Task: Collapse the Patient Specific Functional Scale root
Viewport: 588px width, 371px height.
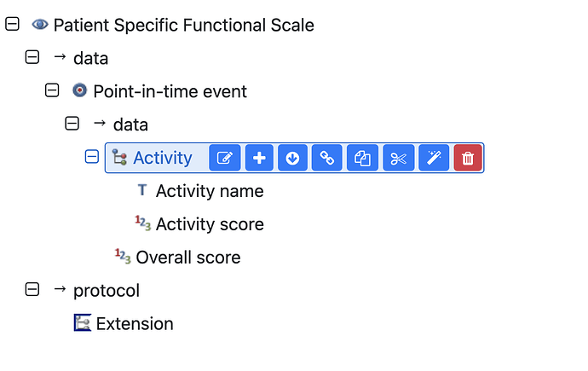Action: 12,25
